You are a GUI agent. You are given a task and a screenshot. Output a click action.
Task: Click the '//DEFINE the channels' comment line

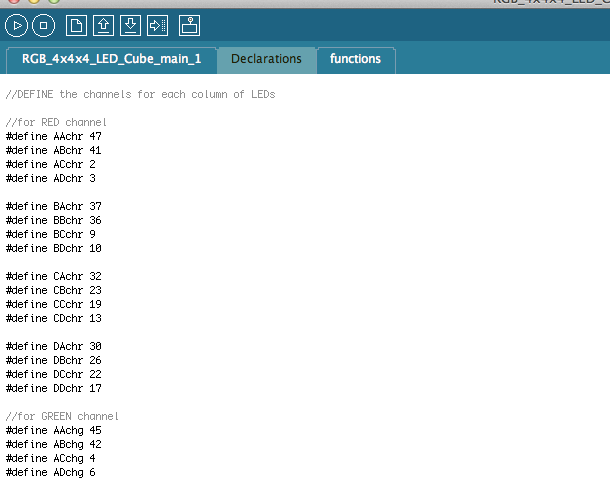[140, 94]
